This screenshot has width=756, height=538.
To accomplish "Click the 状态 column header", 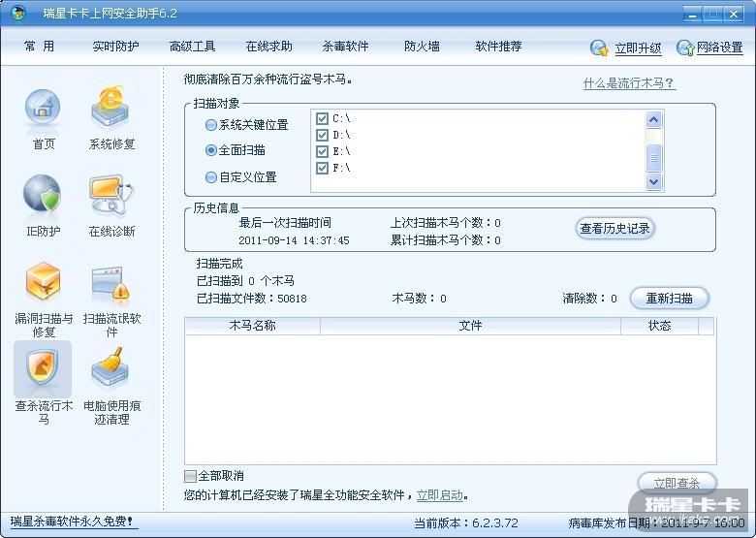I will [660, 326].
